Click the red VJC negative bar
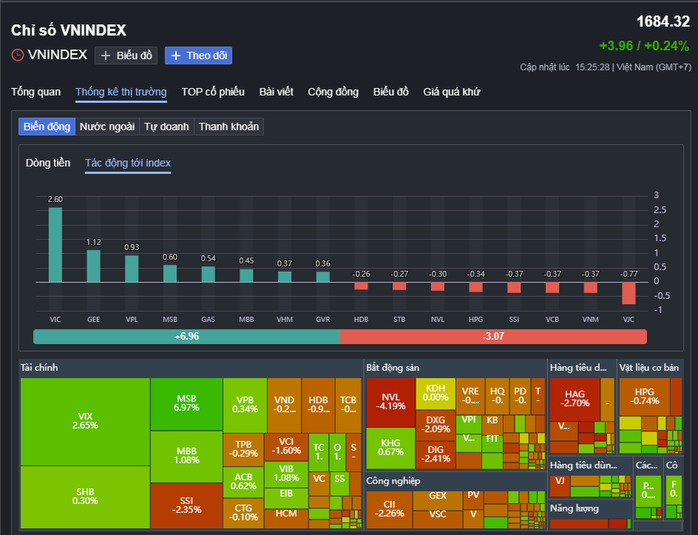The height and width of the screenshot is (535, 698). point(629,292)
